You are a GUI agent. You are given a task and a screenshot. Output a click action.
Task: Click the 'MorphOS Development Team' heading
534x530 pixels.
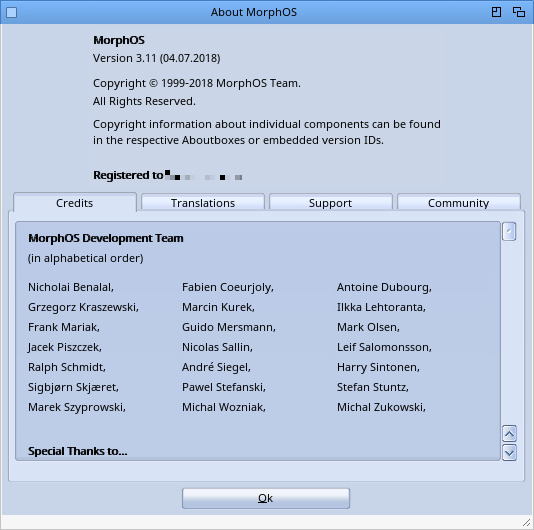coord(106,238)
